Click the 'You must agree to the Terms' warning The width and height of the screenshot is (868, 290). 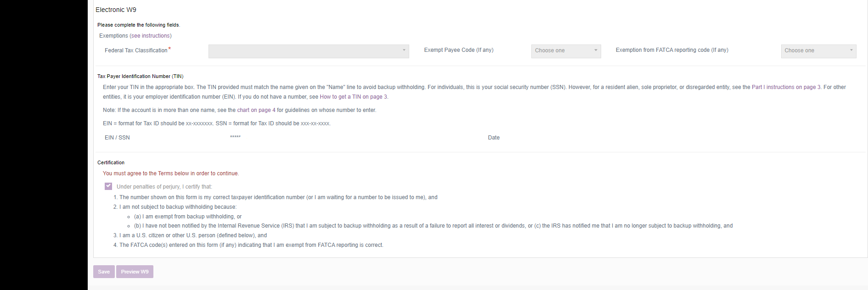pos(170,173)
